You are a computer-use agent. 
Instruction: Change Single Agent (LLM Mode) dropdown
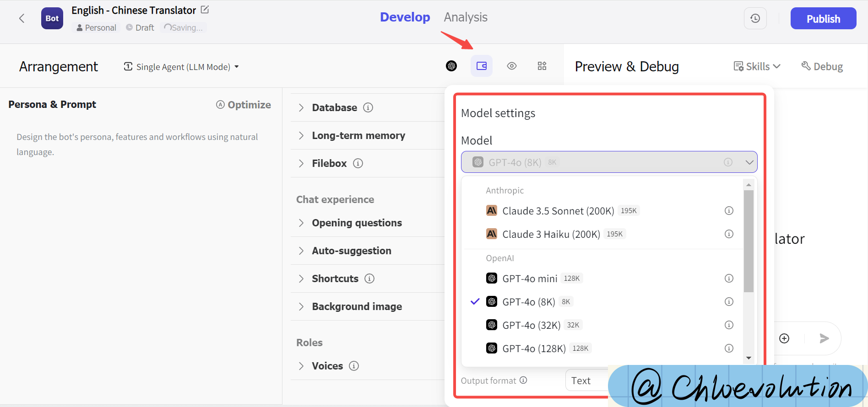pyautogui.click(x=181, y=67)
